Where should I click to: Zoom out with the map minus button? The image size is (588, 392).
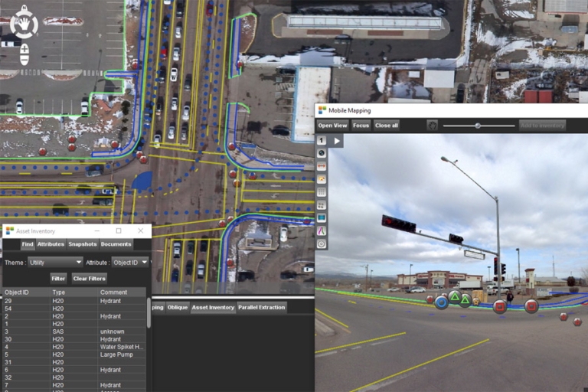coord(24,59)
